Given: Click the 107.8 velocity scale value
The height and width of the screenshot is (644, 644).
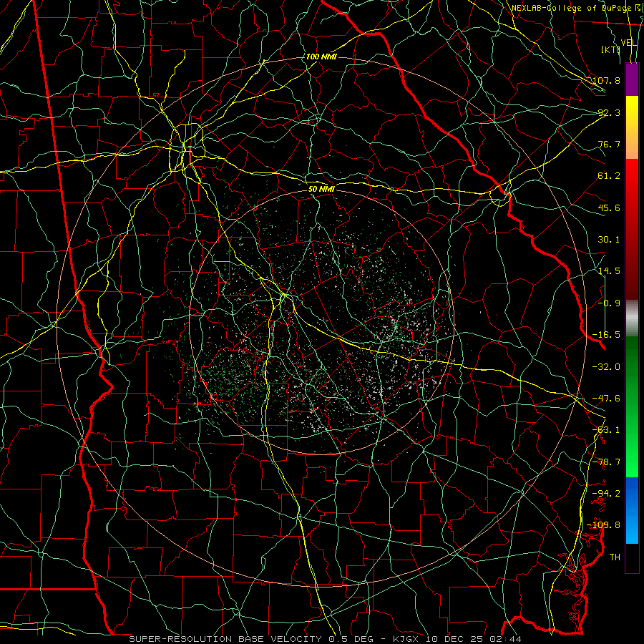Looking at the screenshot, I should [x=606, y=80].
